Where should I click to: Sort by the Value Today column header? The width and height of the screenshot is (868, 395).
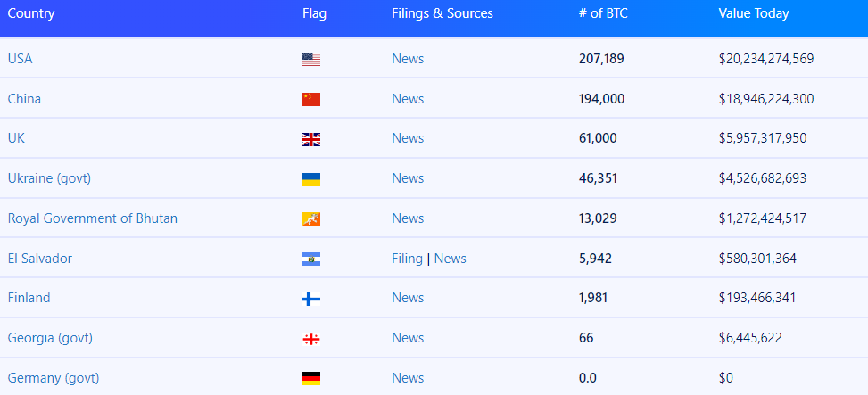click(754, 13)
